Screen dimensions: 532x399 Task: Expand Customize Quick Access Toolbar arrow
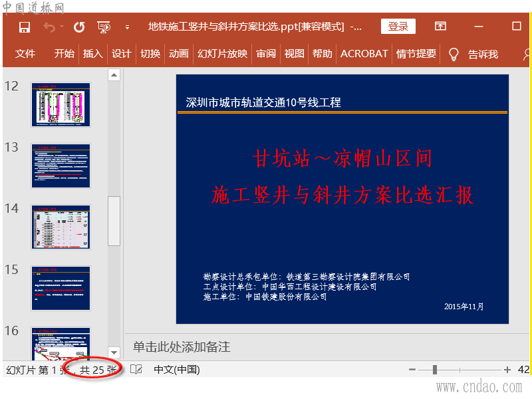tap(127, 27)
